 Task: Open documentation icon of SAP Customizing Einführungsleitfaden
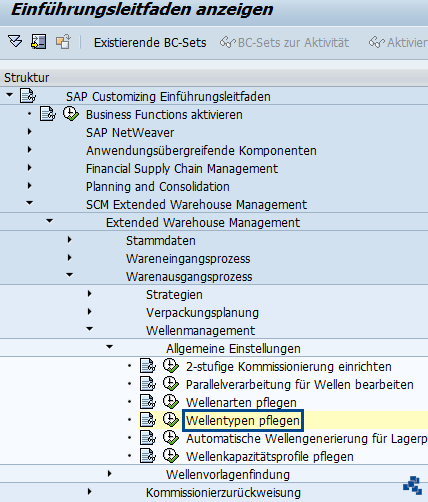coord(28,96)
